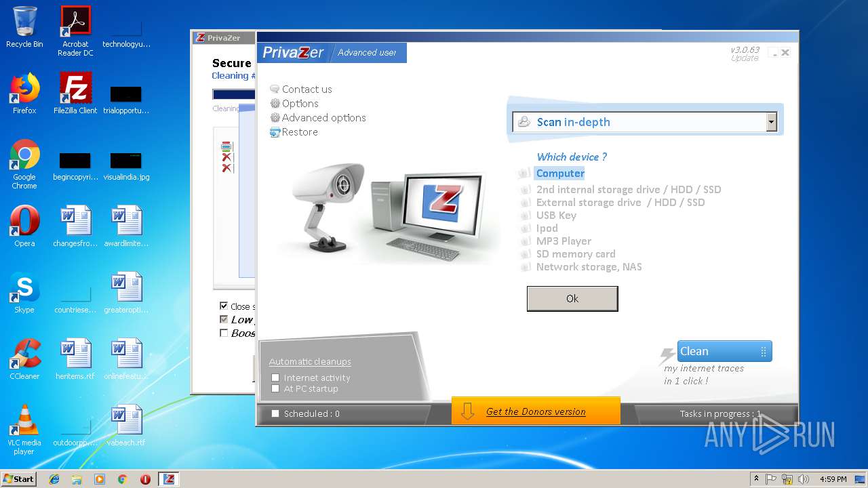The width and height of the screenshot is (868, 488).
Task: Toggle Close checkbox in Secure window
Action: pos(224,306)
